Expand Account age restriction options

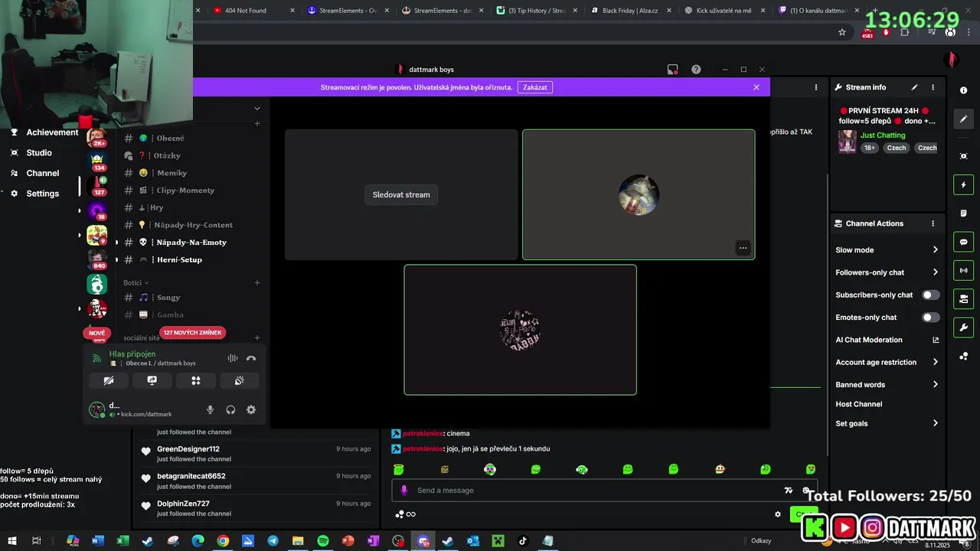[x=935, y=362]
